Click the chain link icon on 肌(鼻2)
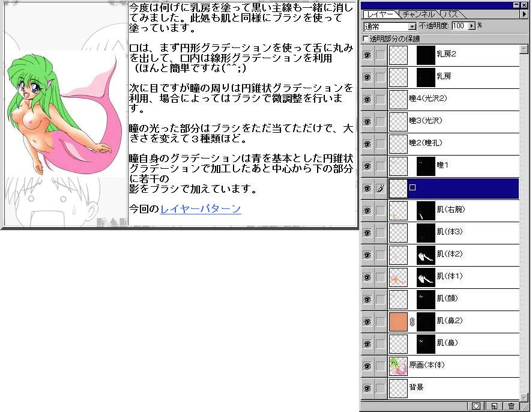Screen dimensions: 532x412 point(412,322)
